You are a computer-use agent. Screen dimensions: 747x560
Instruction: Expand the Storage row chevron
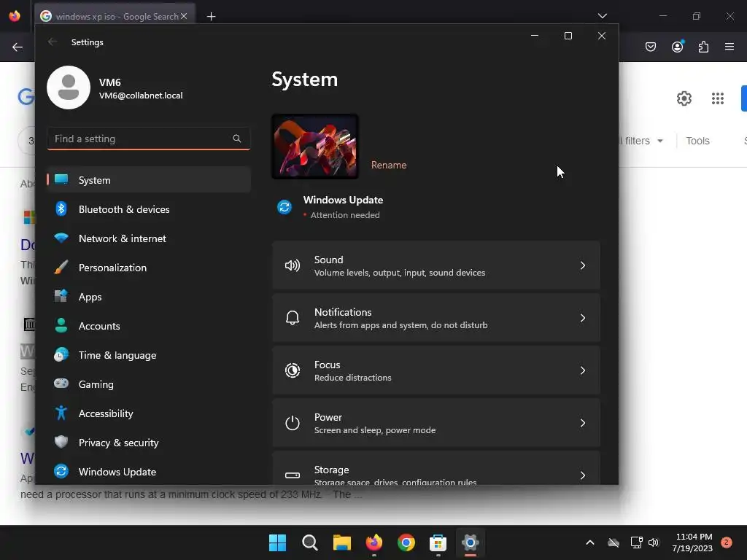click(583, 475)
